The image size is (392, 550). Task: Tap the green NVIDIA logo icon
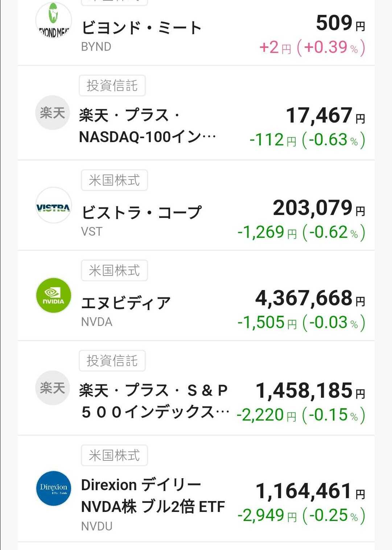(x=53, y=295)
